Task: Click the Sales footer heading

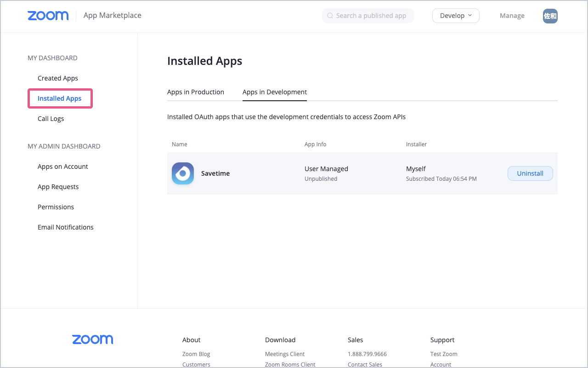Action: (356, 340)
